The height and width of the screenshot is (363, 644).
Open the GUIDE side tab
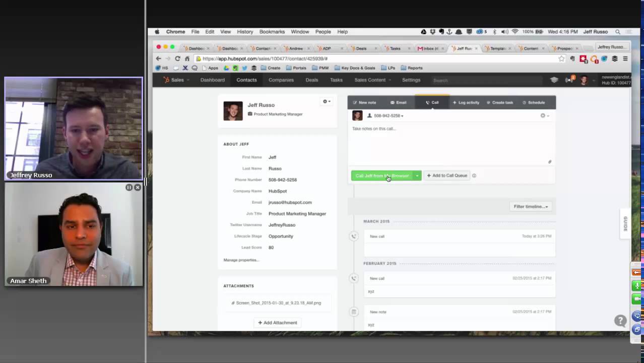(625, 224)
